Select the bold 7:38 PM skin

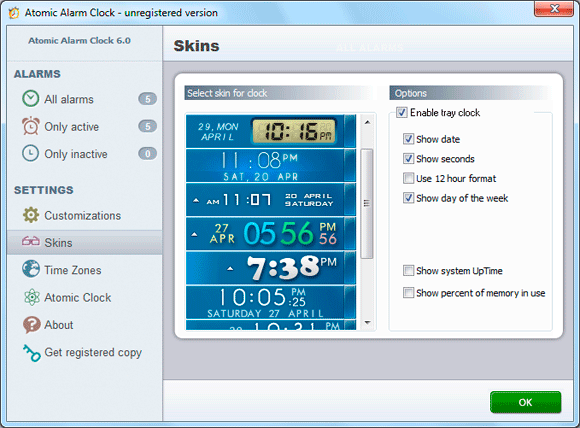[x=271, y=268]
